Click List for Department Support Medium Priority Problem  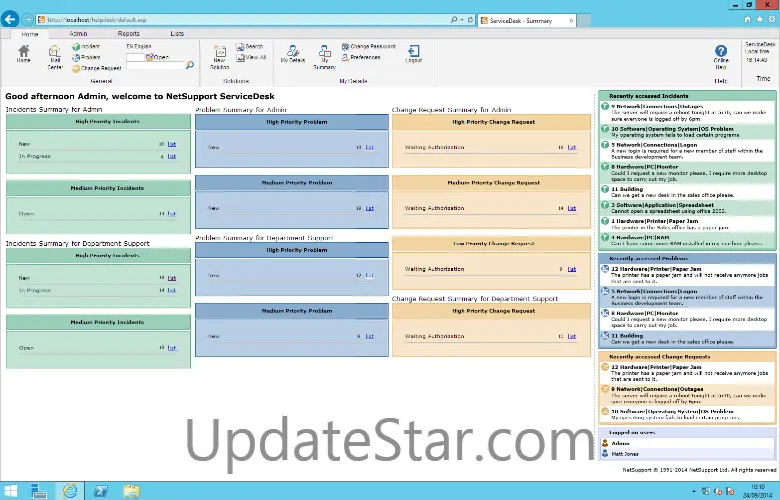[370, 336]
